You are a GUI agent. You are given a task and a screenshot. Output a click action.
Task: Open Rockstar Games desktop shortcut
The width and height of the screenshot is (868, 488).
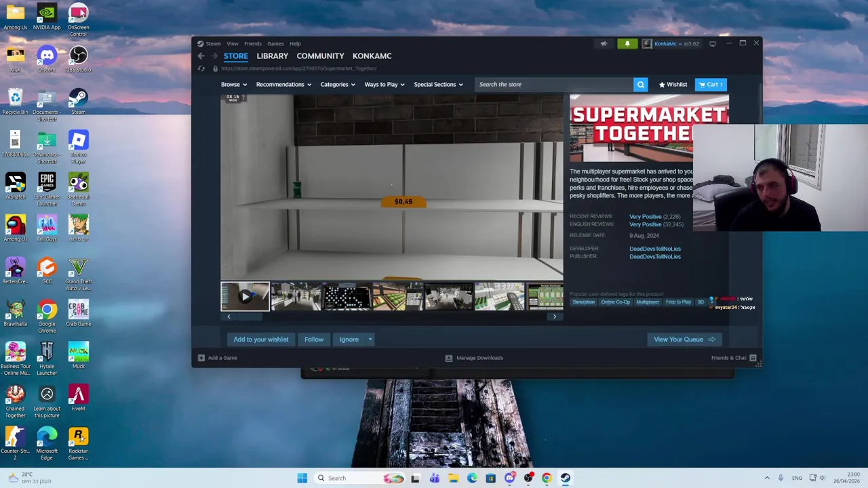(78, 443)
